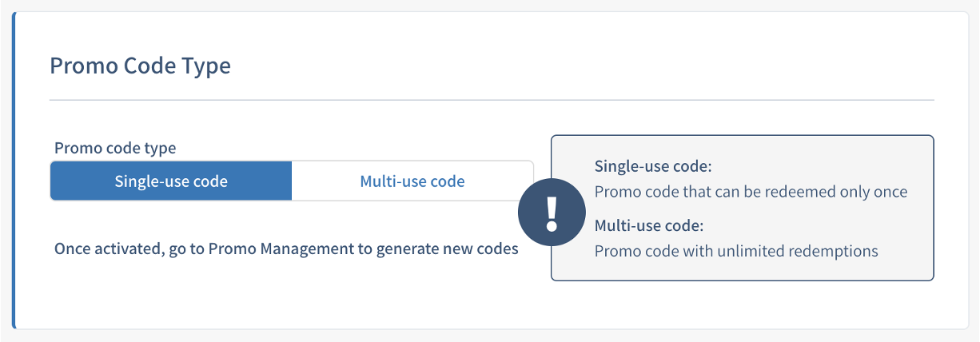The width and height of the screenshot is (980, 342).
Task: Select the Single-use code option
Action: coord(171,181)
